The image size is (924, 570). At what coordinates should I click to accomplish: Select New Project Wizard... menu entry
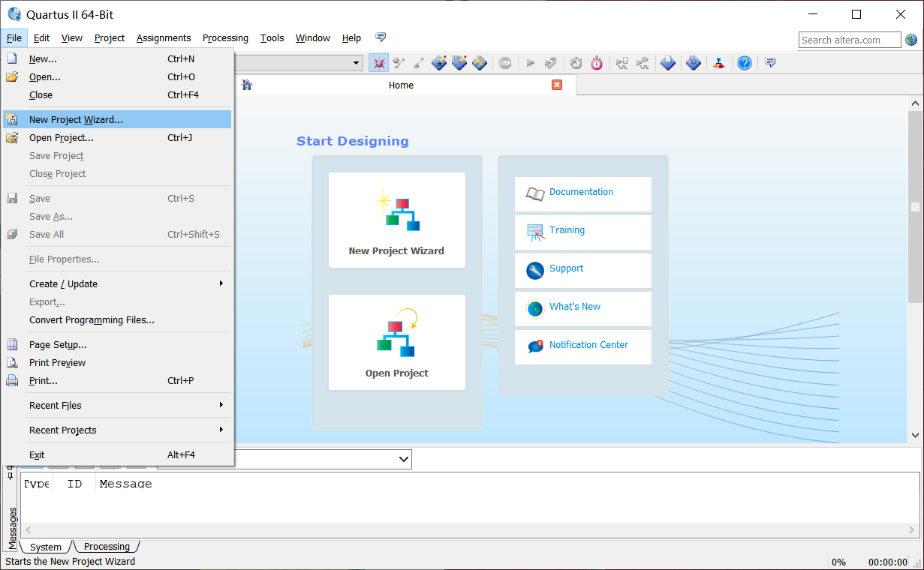(76, 119)
